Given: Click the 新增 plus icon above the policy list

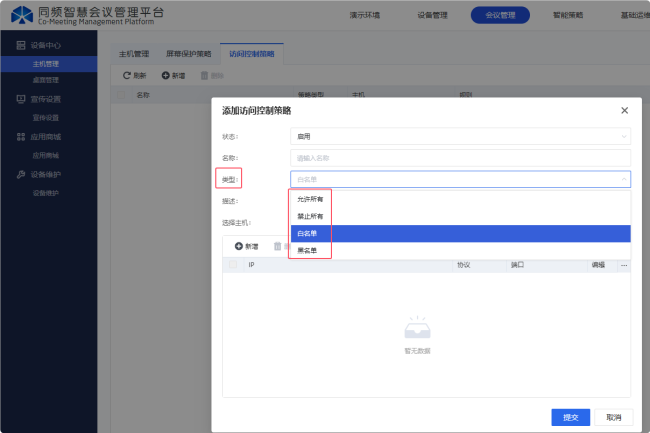Looking at the screenshot, I should 166,75.
